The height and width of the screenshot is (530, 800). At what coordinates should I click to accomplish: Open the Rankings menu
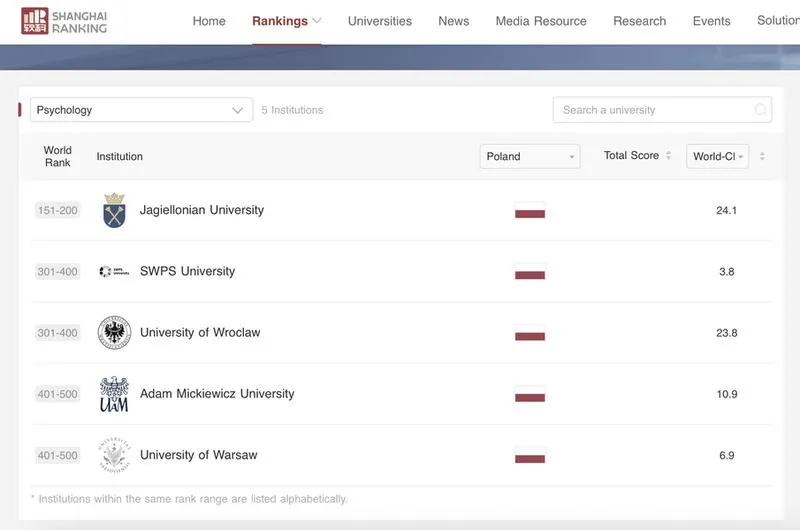pos(280,21)
